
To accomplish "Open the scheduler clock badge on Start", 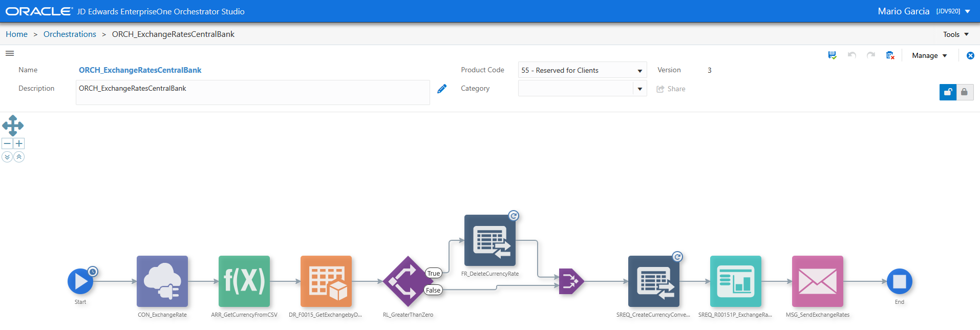I will [x=93, y=272].
